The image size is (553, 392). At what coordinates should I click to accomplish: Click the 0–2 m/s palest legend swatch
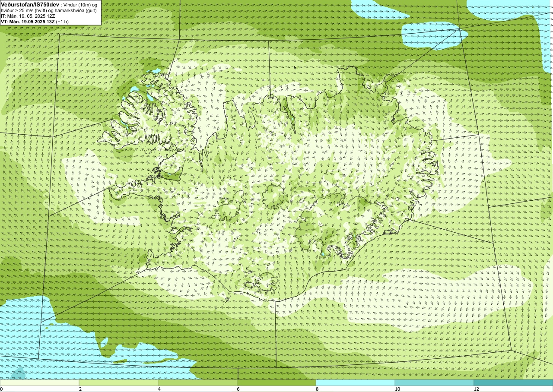coord(39,383)
